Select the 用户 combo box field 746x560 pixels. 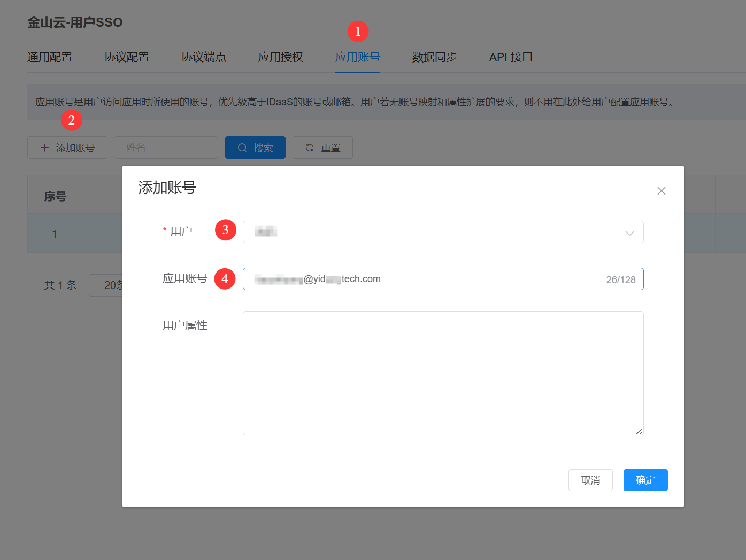[433, 232]
